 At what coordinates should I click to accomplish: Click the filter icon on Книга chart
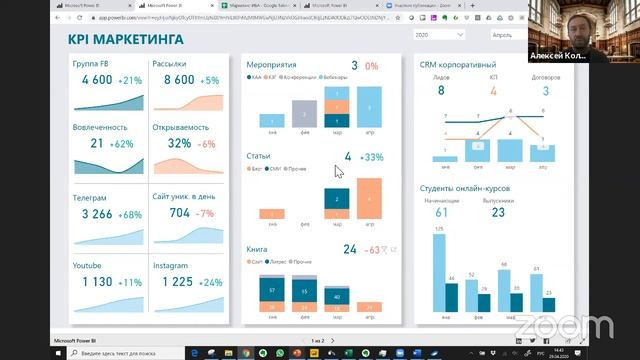tap(384, 250)
